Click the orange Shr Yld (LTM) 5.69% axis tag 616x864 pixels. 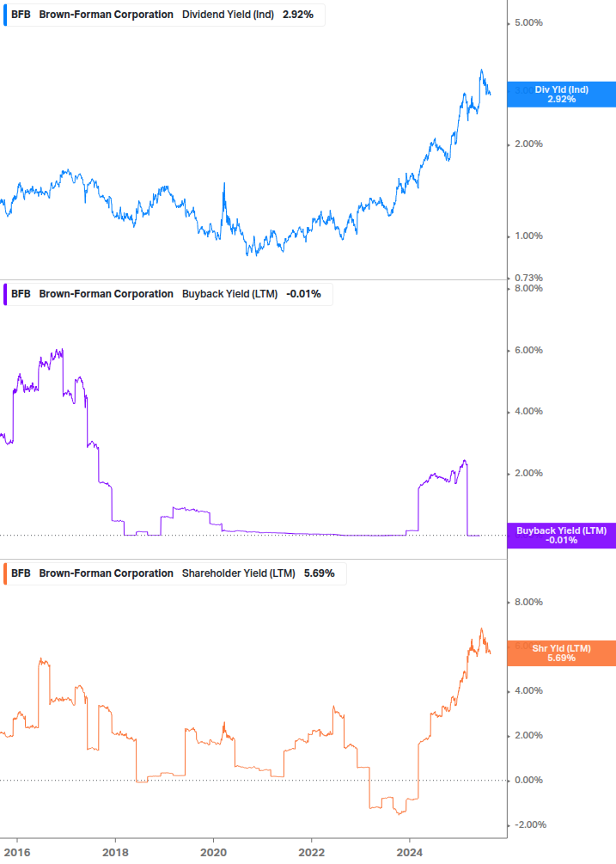point(562,653)
